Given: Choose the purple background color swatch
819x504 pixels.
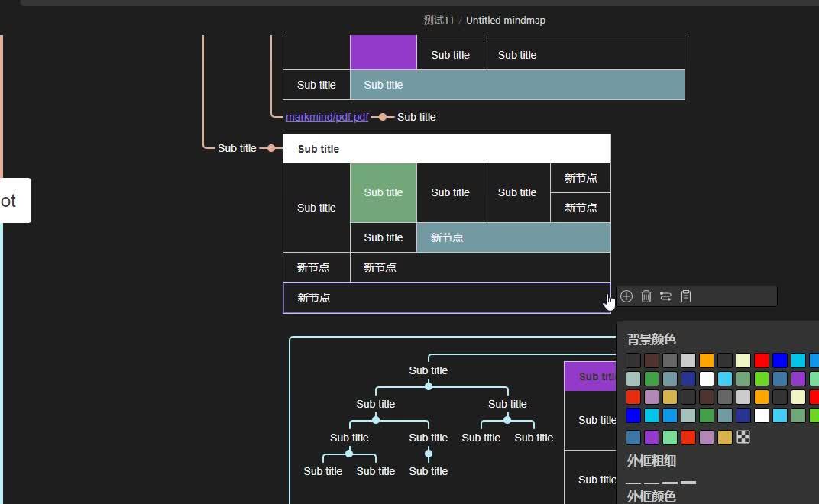Looking at the screenshot, I should click(x=798, y=379).
